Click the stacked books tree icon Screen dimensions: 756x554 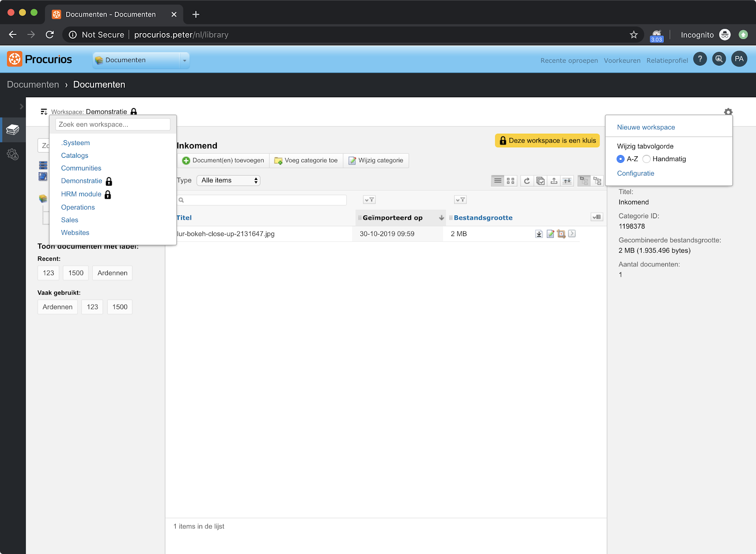(43, 199)
